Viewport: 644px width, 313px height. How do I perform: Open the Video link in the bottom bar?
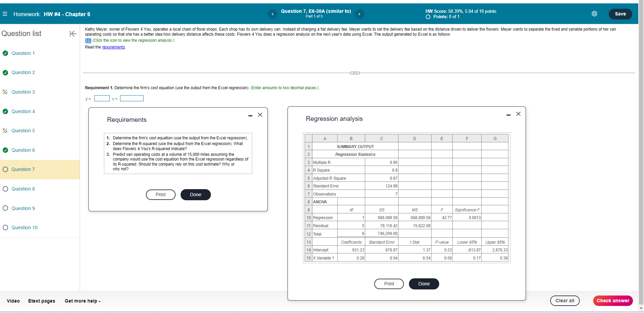[13, 301]
